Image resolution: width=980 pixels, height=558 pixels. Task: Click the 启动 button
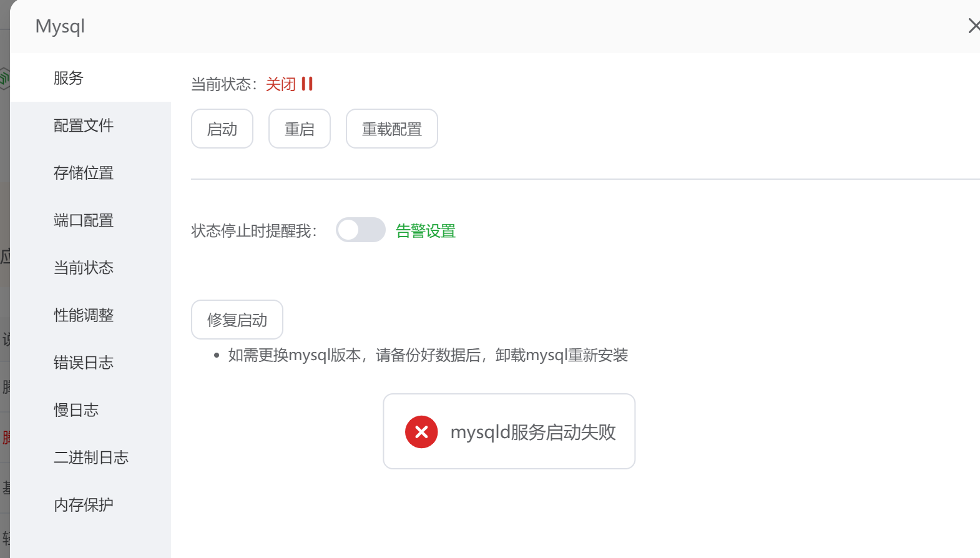[x=222, y=129]
